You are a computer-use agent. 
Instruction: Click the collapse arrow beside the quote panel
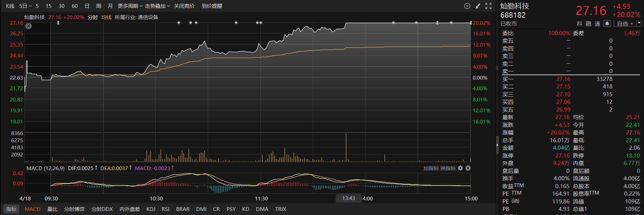497,145
